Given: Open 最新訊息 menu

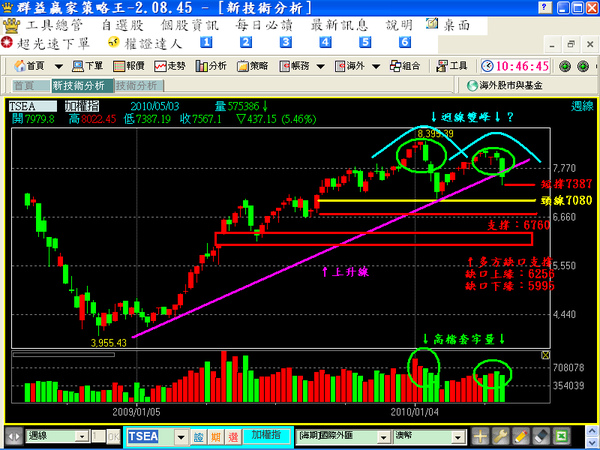Looking at the screenshot, I should point(339,26).
